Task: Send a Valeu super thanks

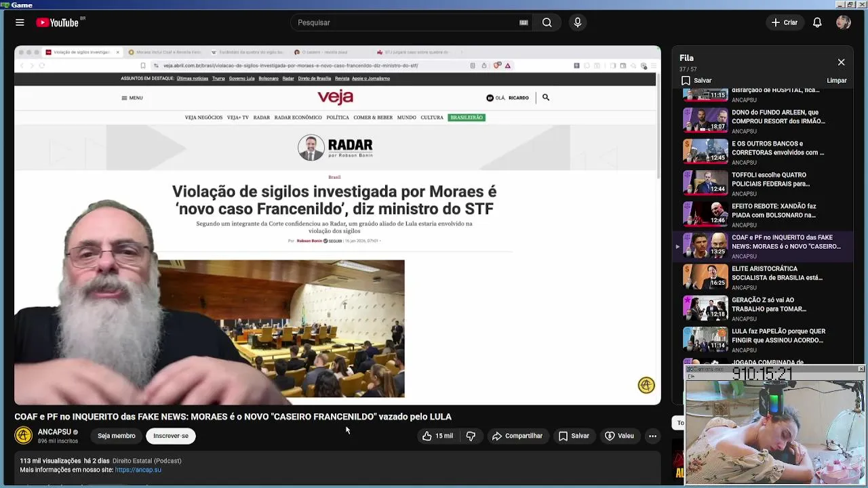Action: [619, 436]
